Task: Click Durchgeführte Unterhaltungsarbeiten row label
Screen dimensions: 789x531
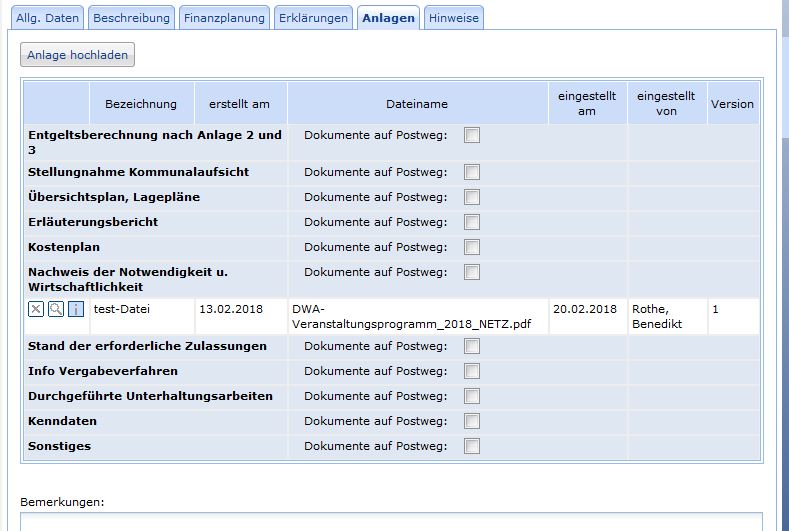Action: coord(150,396)
